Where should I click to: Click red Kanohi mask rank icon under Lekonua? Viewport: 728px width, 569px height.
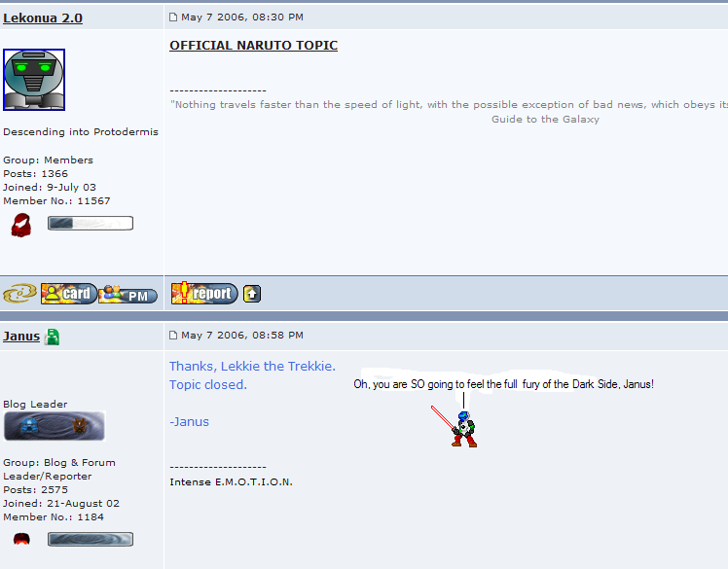pyautogui.click(x=21, y=225)
